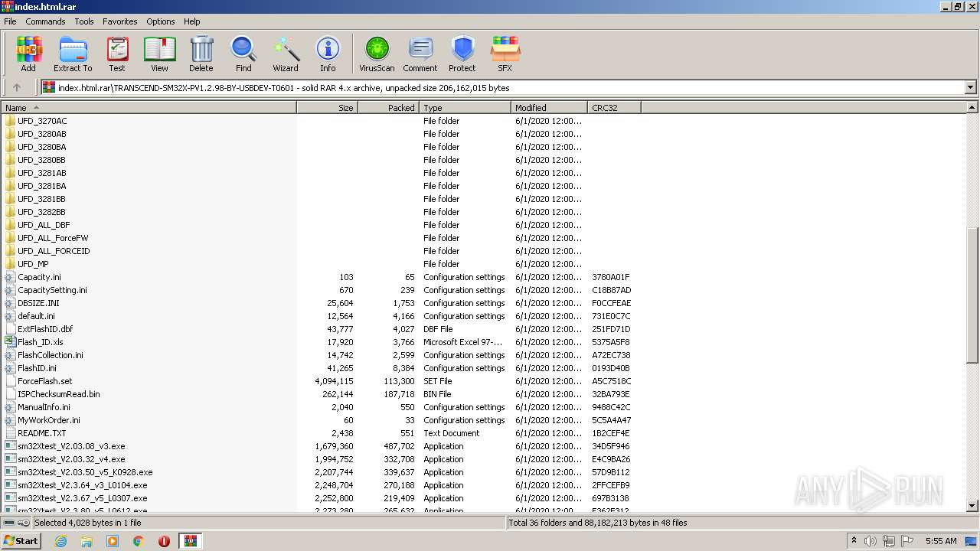This screenshot has height=551, width=980.
Task: Open the media player taskbar icon
Action: click(113, 541)
